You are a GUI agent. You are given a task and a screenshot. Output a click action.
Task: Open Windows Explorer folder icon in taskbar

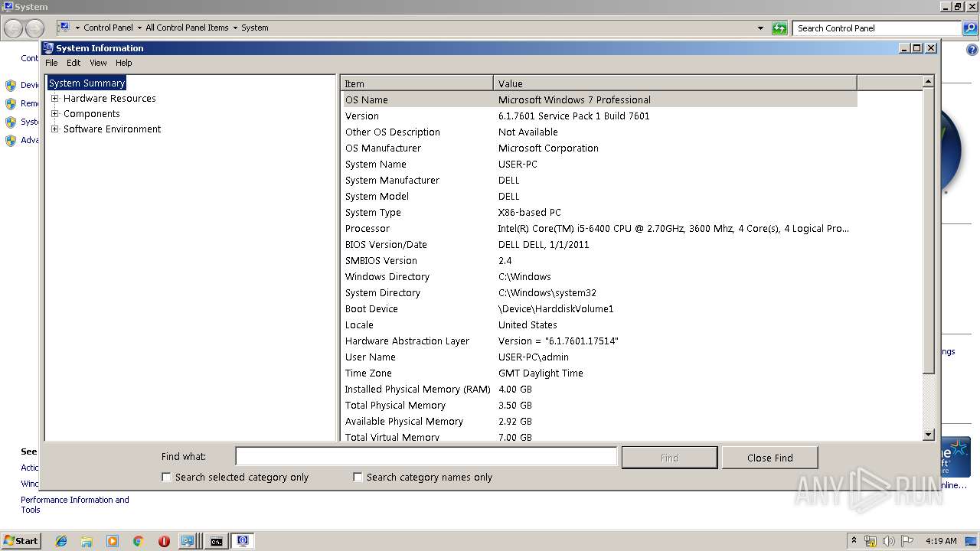pos(87,541)
